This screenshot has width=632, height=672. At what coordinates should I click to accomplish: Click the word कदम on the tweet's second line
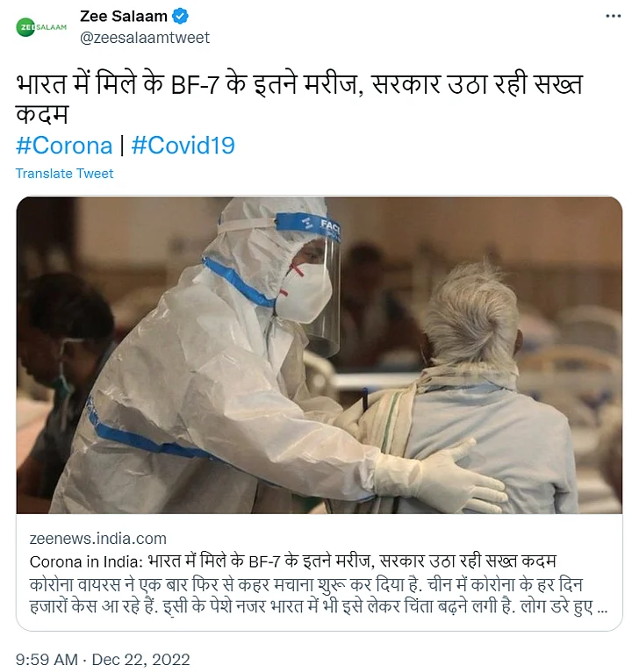point(42,114)
